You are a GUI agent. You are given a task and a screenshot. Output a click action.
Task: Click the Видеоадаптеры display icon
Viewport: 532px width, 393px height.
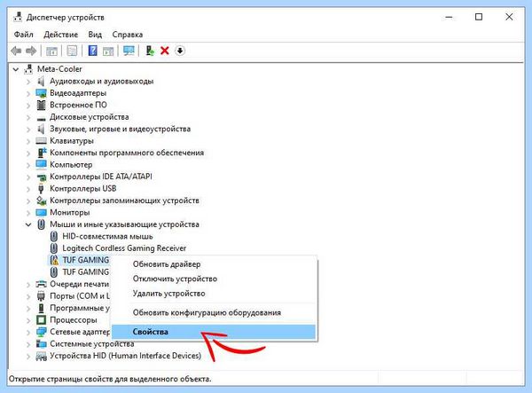click(x=41, y=93)
